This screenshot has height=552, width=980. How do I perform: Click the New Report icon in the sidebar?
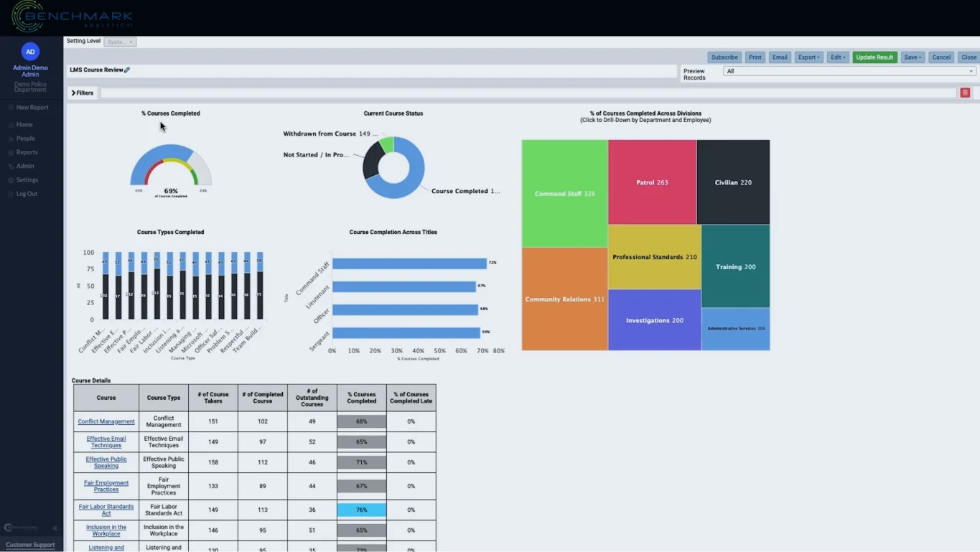pyautogui.click(x=10, y=107)
